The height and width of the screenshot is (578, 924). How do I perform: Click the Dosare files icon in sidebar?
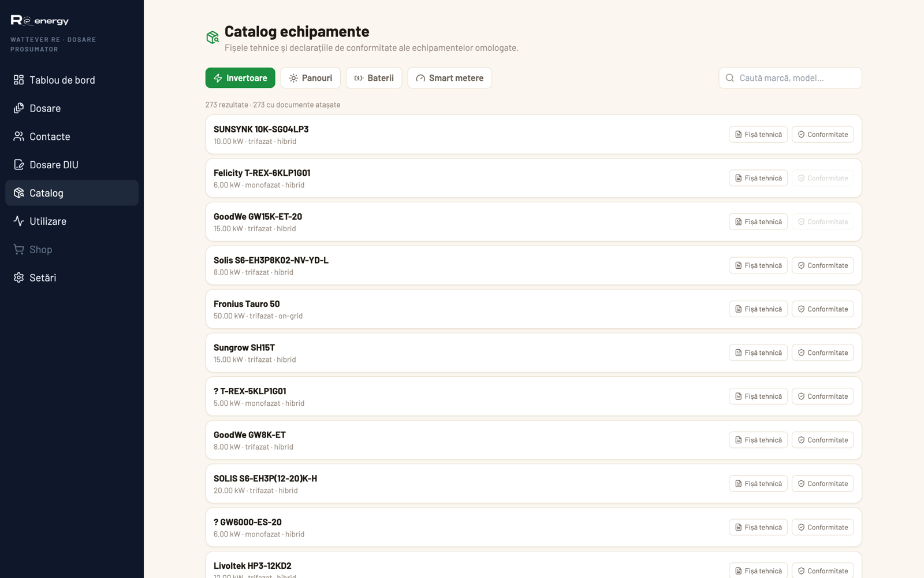19,108
